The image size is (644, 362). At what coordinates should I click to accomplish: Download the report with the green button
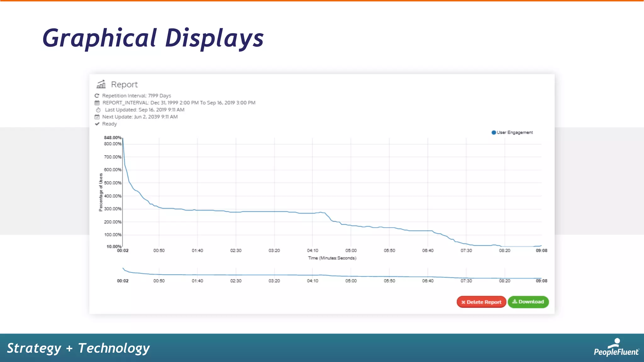click(528, 302)
